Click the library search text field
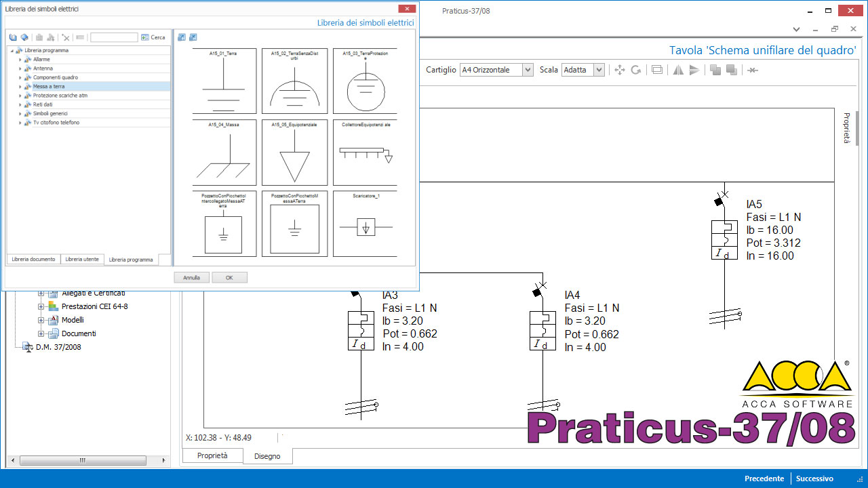Viewport: 868px width, 488px height. pos(114,37)
